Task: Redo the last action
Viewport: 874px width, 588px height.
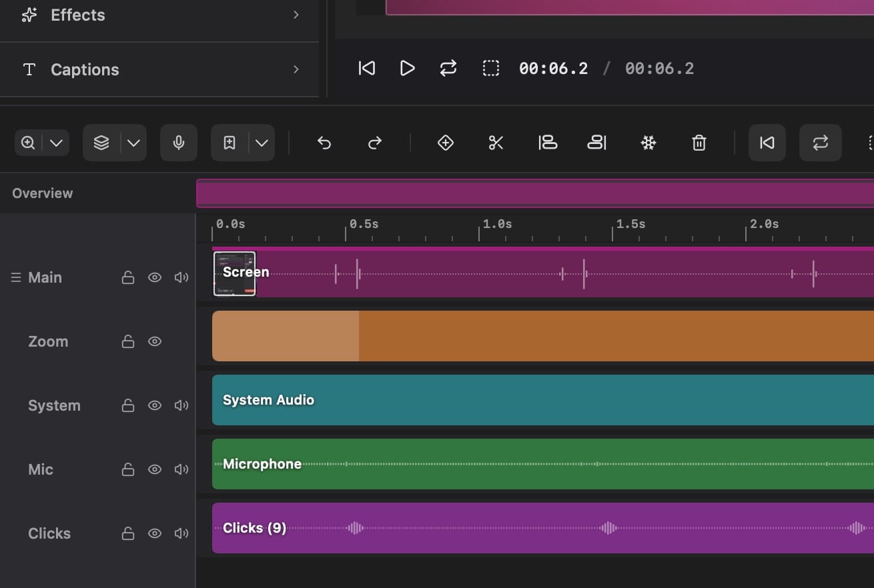Action: [375, 143]
